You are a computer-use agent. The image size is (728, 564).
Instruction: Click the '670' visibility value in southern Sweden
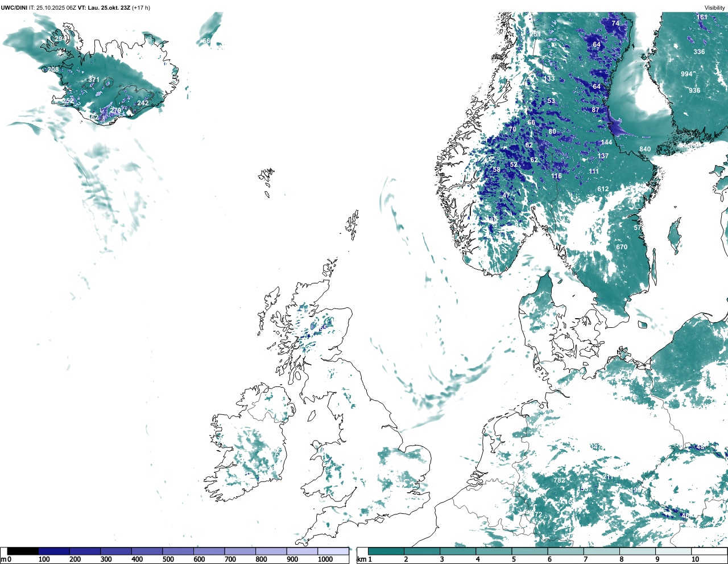(622, 247)
